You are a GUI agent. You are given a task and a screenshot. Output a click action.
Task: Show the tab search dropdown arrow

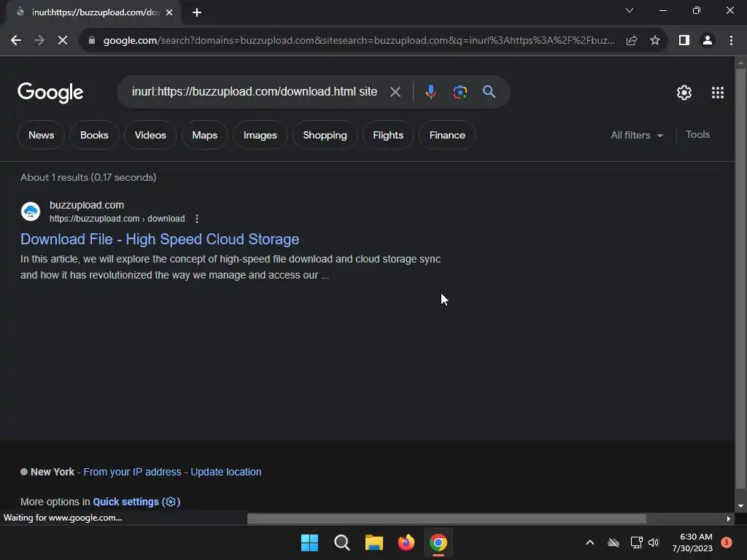click(630, 10)
